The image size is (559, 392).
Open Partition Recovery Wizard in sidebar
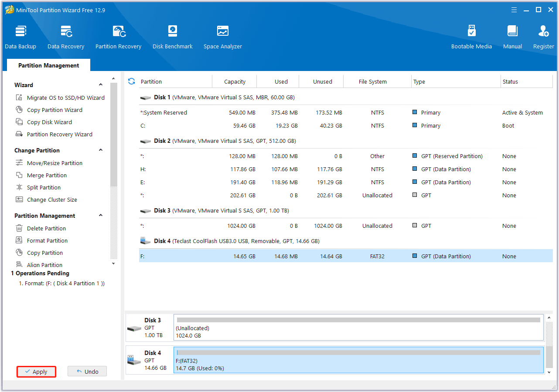[54, 134]
